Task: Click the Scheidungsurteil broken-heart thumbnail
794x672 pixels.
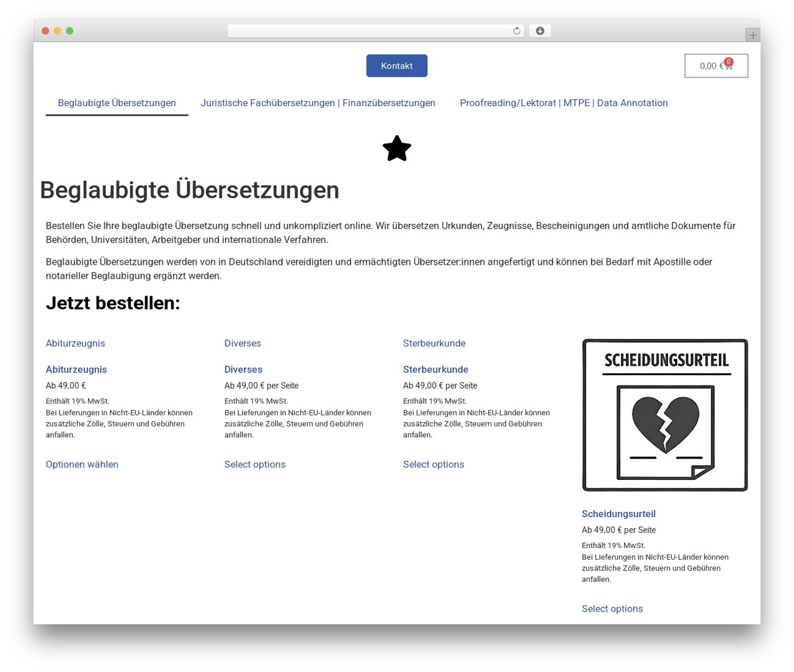Action: [665, 415]
